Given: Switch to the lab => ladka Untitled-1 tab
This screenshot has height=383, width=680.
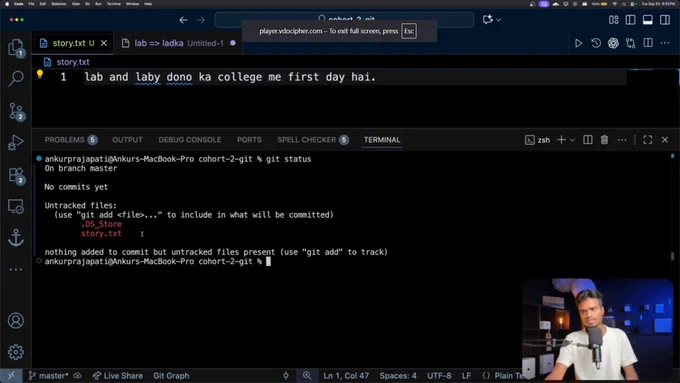Looking at the screenshot, I should pyautogui.click(x=178, y=43).
